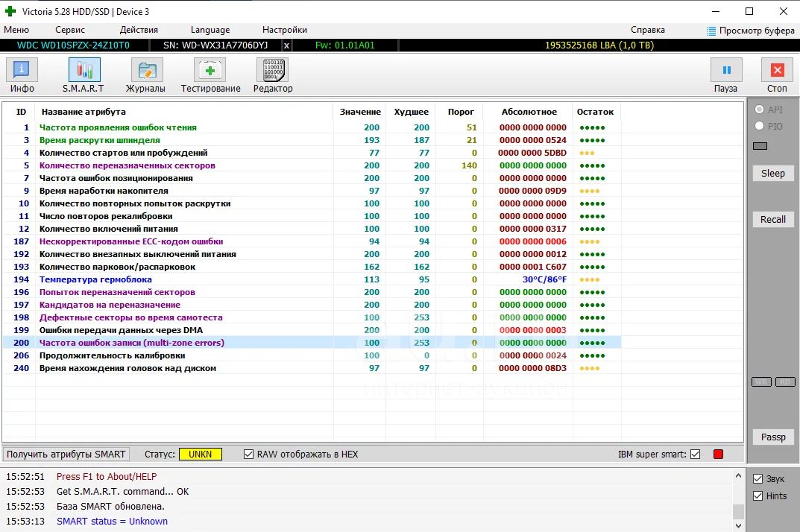Click the x next to serial number

[287, 45]
